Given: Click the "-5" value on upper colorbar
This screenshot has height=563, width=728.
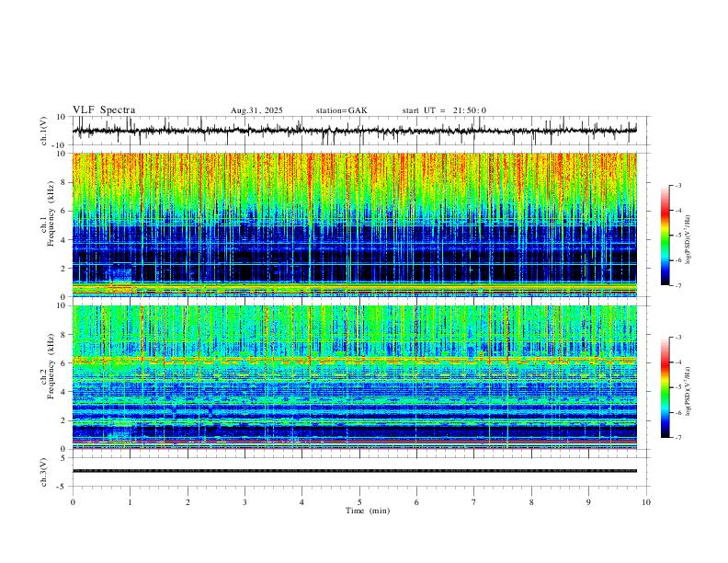Looking at the screenshot, I should pyautogui.click(x=677, y=236).
